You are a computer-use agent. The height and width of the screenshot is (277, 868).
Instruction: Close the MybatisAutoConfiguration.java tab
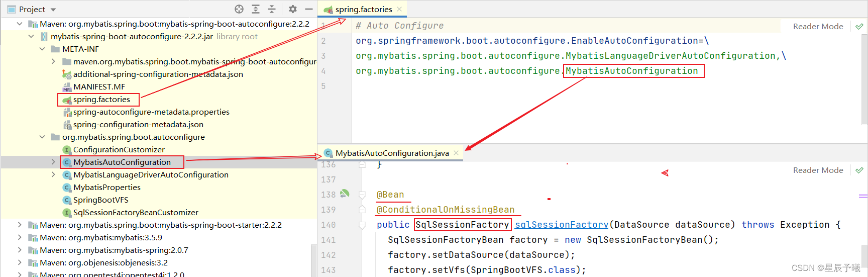tap(456, 153)
